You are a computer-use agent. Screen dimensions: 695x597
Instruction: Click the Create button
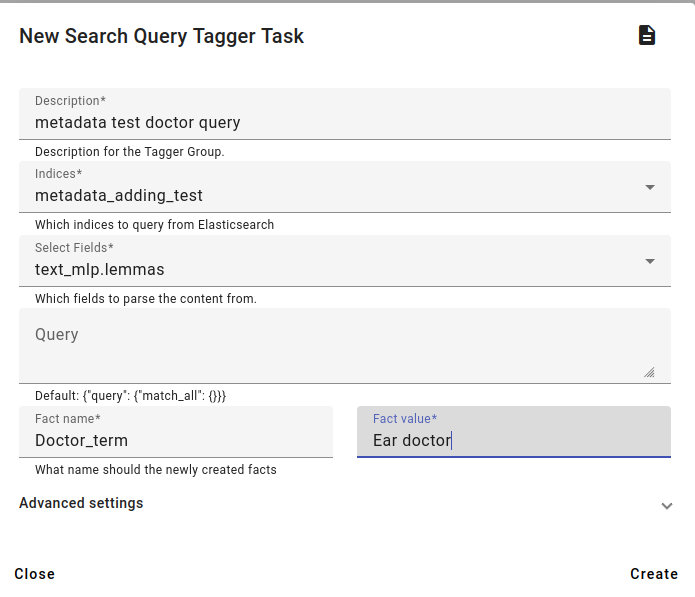point(654,574)
